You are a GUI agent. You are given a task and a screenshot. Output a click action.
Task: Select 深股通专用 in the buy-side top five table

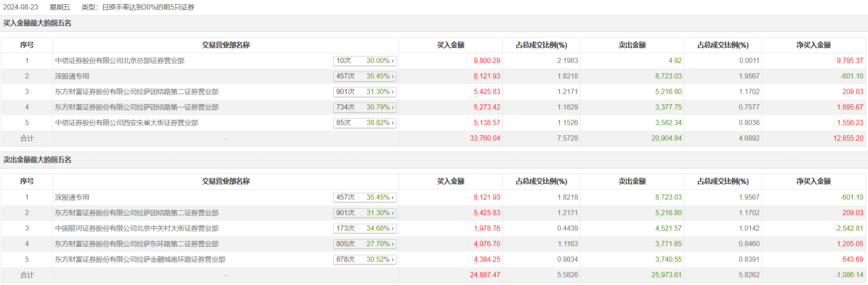pyautogui.click(x=72, y=76)
